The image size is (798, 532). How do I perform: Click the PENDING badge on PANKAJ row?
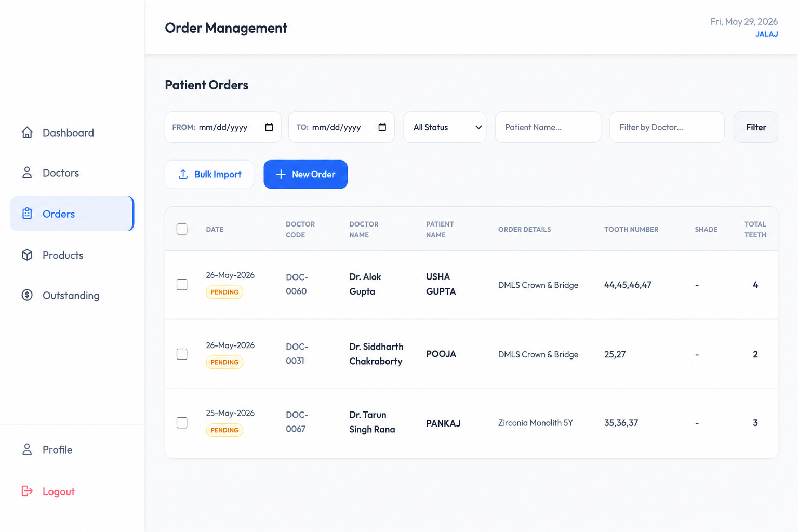tap(224, 430)
